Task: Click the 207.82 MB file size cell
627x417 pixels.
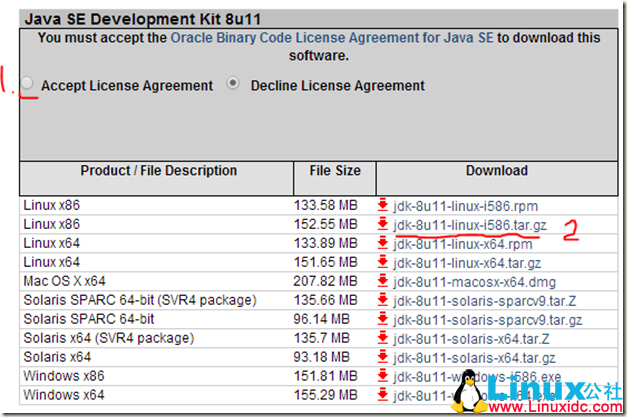Action: tap(325, 281)
